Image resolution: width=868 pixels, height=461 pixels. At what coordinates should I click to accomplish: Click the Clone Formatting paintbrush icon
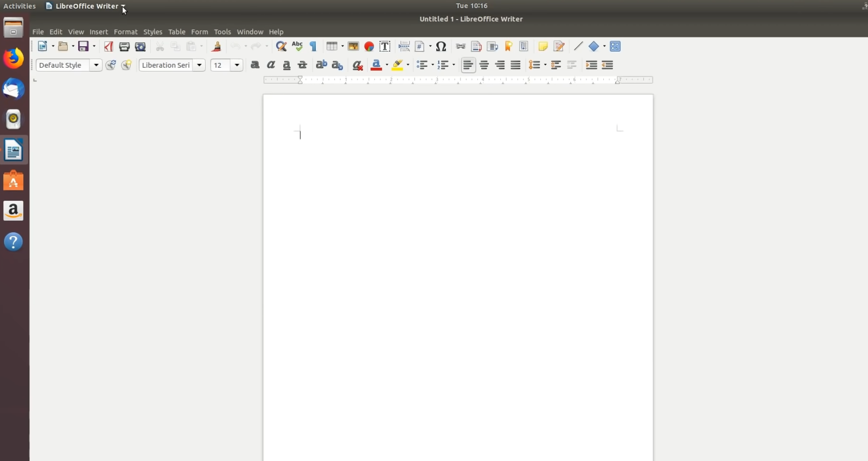216,47
